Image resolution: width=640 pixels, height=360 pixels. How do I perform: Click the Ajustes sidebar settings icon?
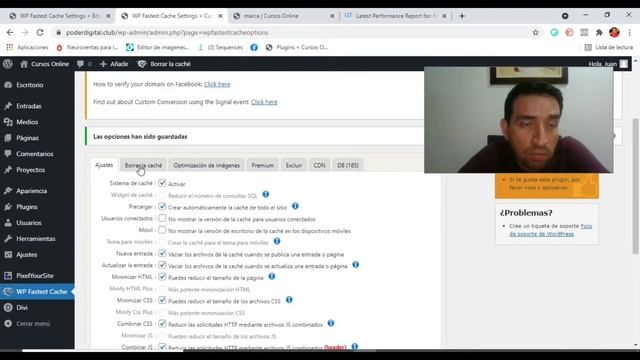8,255
